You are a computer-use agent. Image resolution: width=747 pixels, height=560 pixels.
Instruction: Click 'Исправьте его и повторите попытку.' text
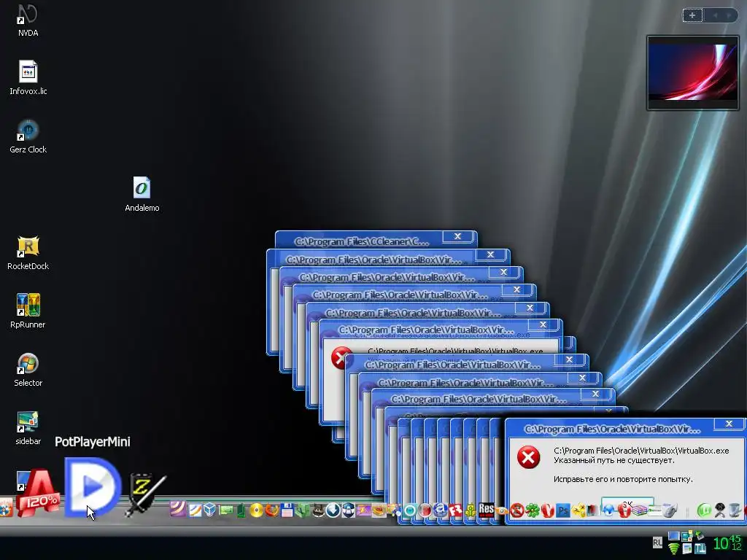[623, 479]
